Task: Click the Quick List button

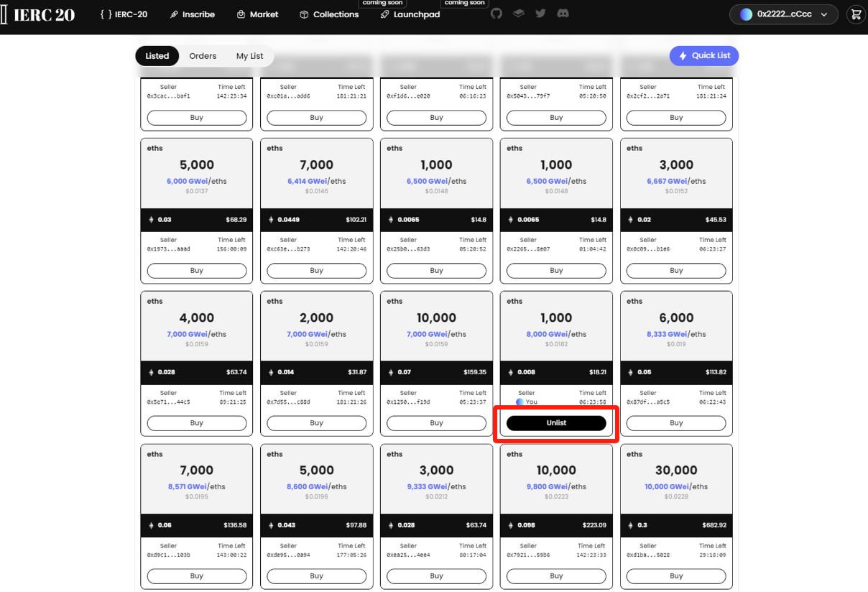Action: pos(703,55)
